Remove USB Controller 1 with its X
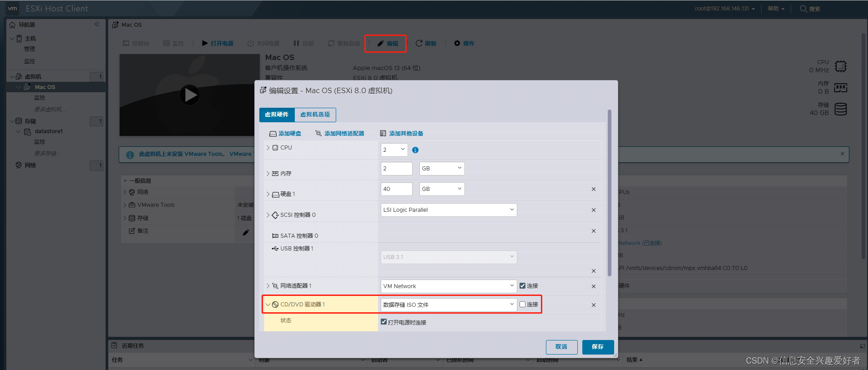868x370 pixels. (x=593, y=271)
